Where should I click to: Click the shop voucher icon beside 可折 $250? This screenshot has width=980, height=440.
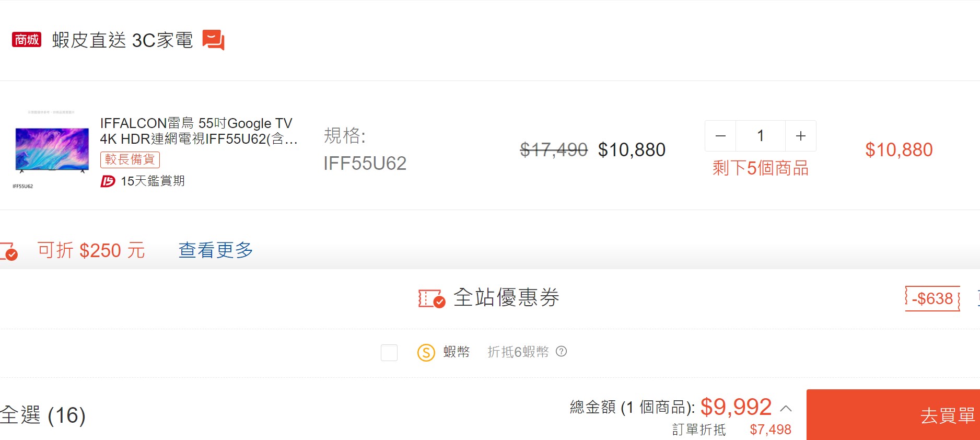point(9,251)
